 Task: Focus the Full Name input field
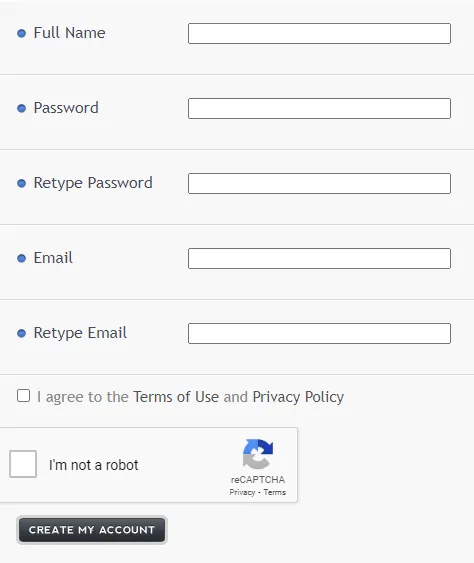319,33
